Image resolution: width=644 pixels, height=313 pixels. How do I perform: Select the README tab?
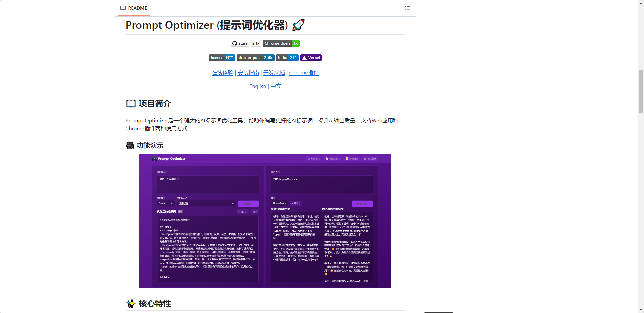pos(134,8)
